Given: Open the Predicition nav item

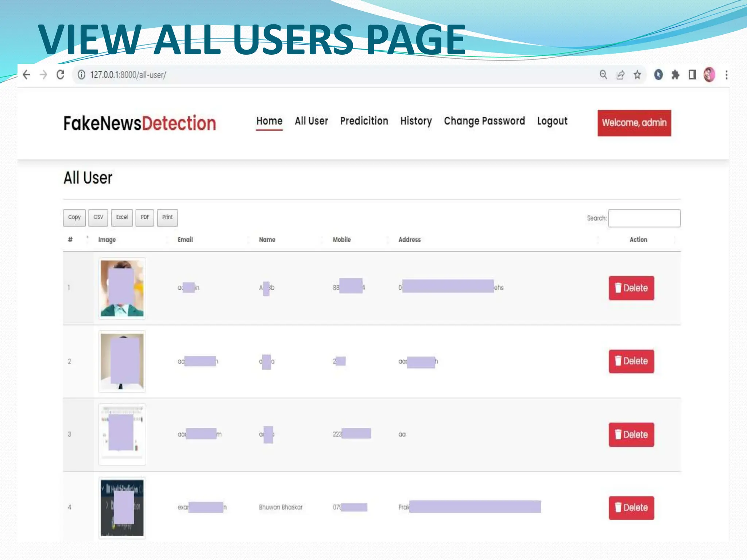Looking at the screenshot, I should coord(364,121).
